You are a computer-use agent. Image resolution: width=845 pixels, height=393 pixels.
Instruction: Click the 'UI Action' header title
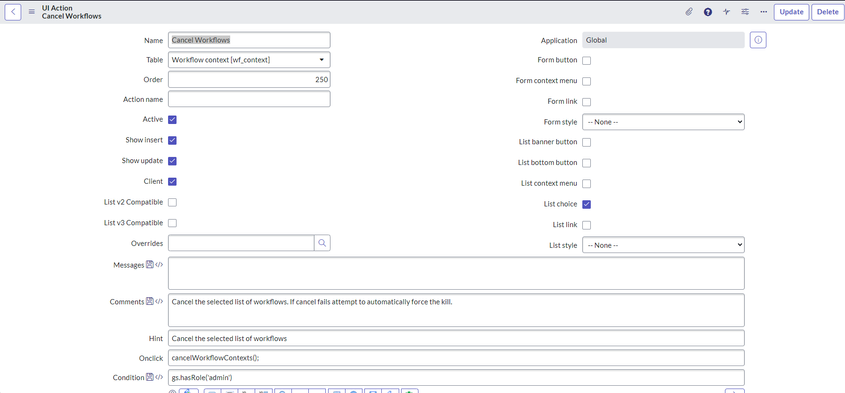point(57,8)
